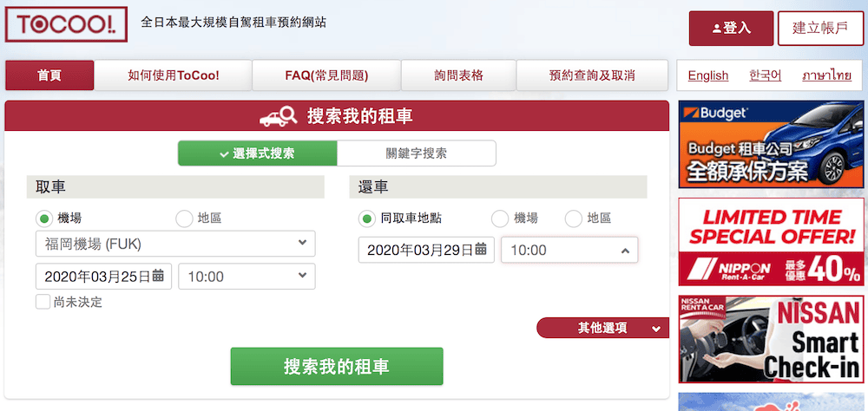Click the 建立帳戶 create account button

click(820, 28)
